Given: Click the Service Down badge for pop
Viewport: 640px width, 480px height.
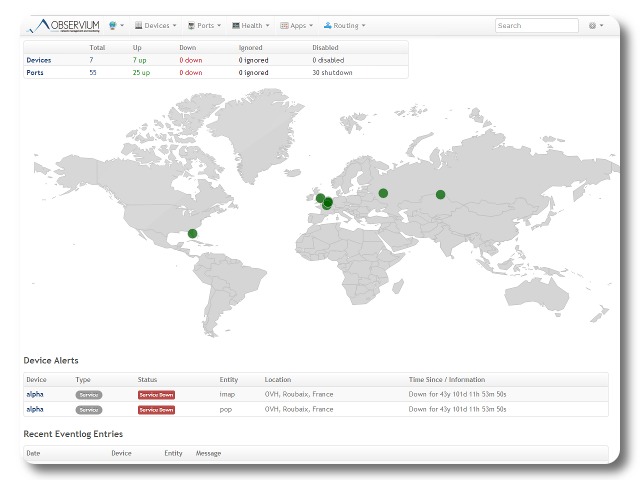Looking at the screenshot, I should point(156,410).
